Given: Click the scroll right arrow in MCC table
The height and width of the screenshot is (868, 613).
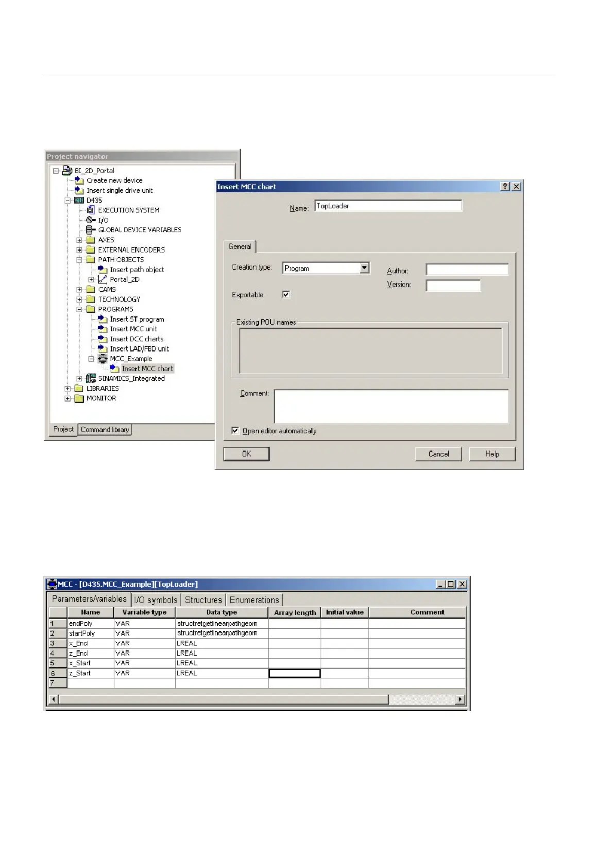Looking at the screenshot, I should pos(461,699).
